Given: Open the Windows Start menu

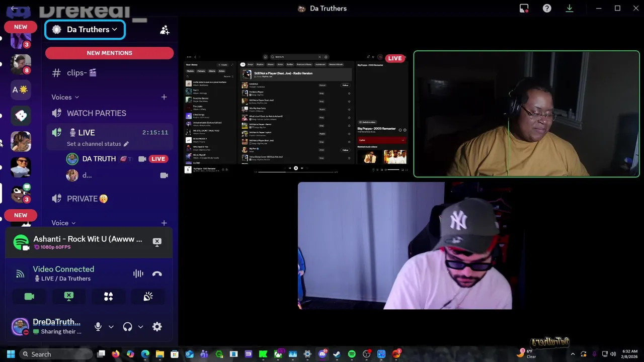Looking at the screenshot, I should [x=11, y=354].
